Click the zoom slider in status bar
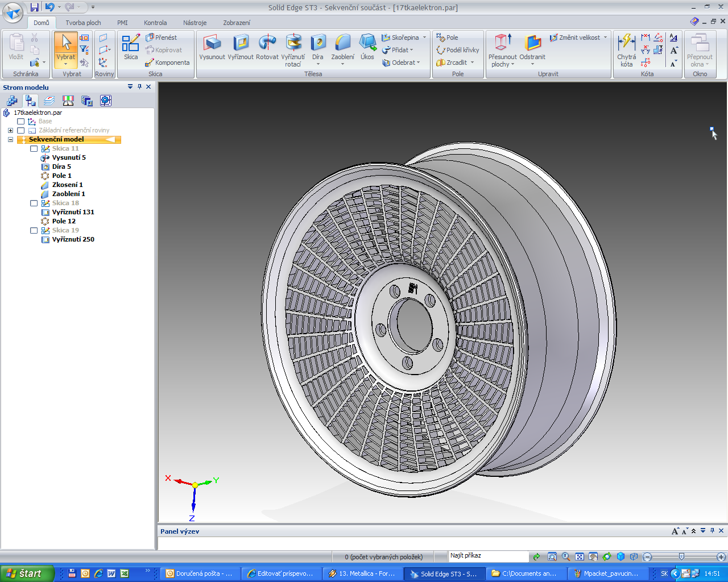The image size is (728, 582). [681, 557]
